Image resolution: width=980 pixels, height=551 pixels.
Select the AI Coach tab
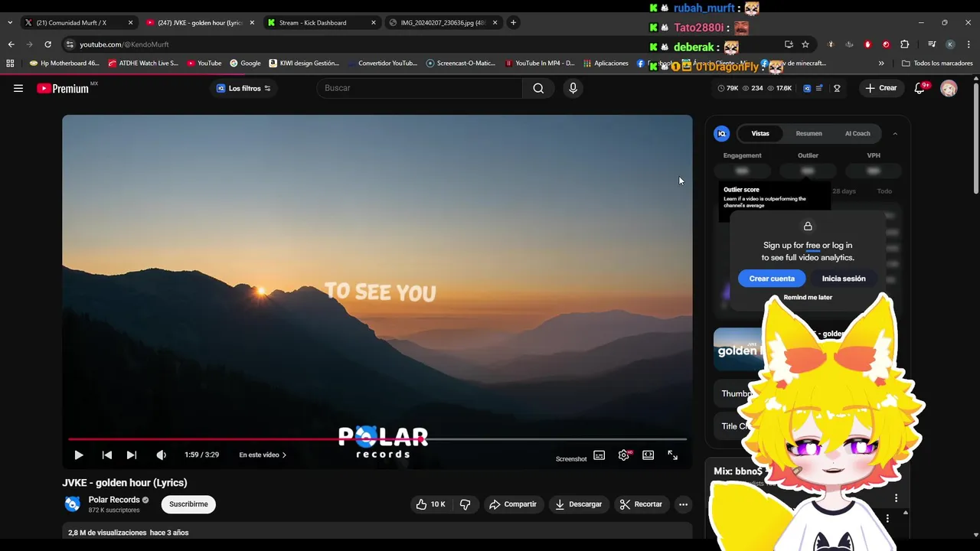point(857,134)
